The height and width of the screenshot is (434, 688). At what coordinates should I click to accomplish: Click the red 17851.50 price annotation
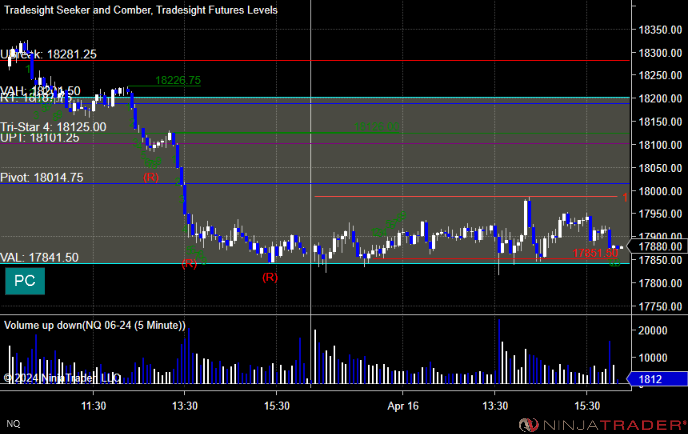tap(595, 253)
